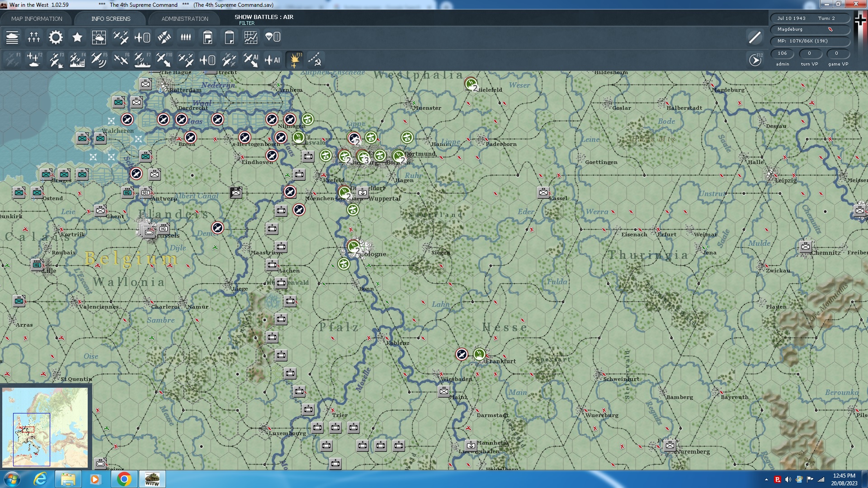Viewport: 868px width, 488px height.
Task: Open Google Chrome from the taskbar
Action: [x=124, y=479]
